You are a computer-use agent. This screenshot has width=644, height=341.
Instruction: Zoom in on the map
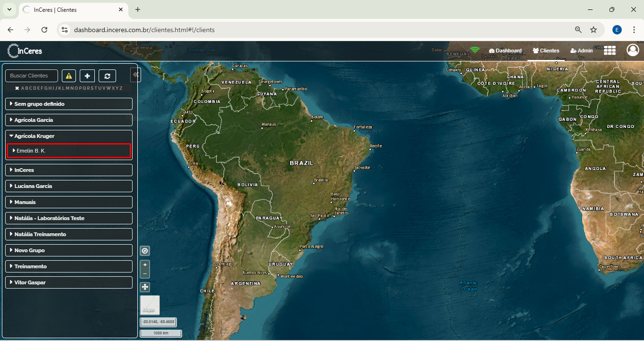(x=145, y=264)
